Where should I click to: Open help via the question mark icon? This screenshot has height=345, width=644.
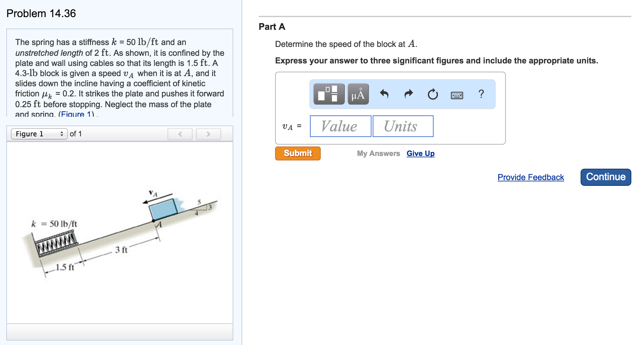point(481,94)
